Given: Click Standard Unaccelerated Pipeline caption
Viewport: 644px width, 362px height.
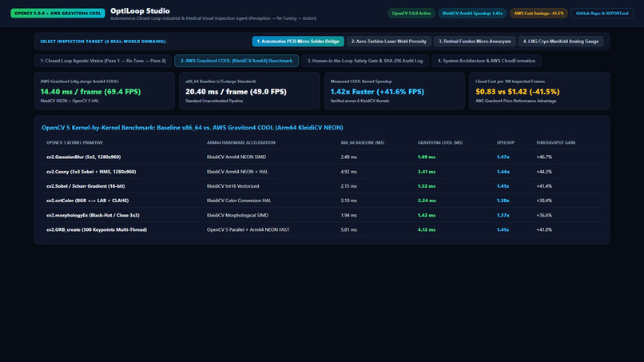Looking at the screenshot, I should [x=214, y=101].
